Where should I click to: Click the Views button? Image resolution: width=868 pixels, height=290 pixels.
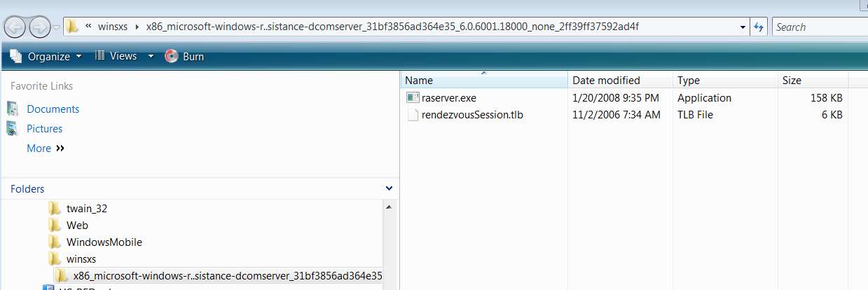pos(116,56)
